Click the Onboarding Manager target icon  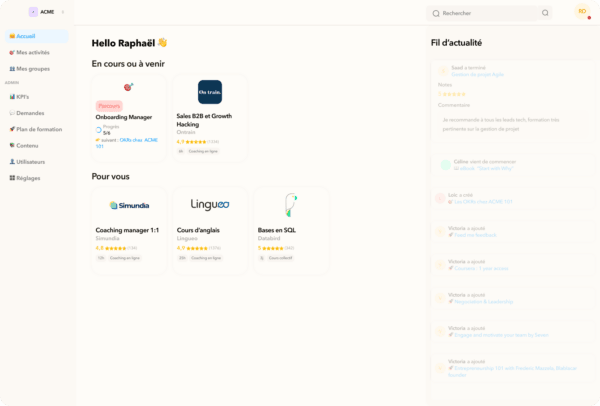click(x=128, y=88)
